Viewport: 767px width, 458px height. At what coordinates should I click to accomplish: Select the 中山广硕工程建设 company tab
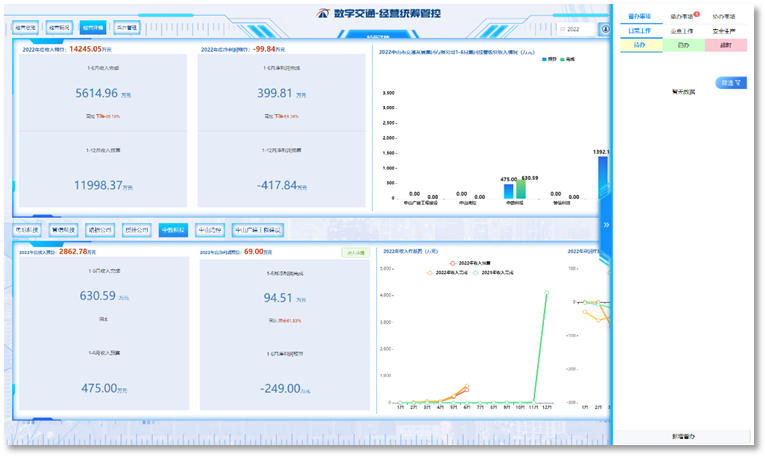pos(257,230)
